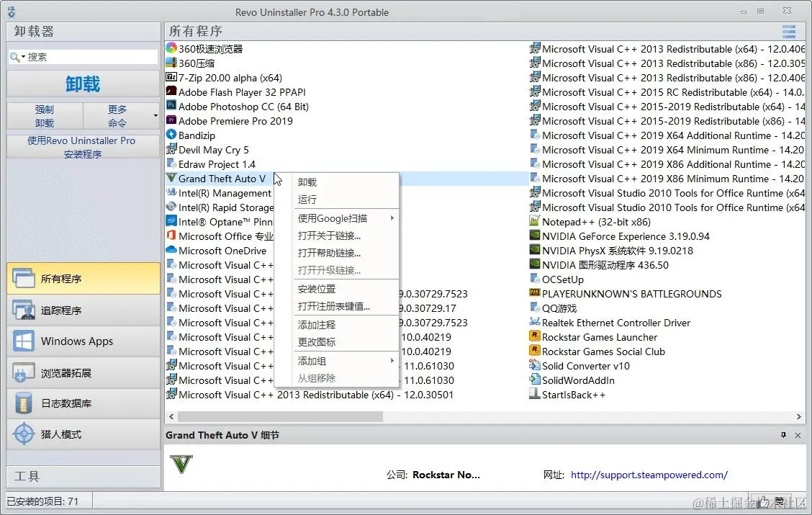
Task: Click the Adobe Premiere Pro 2019 icon
Action: pyautogui.click(x=171, y=120)
